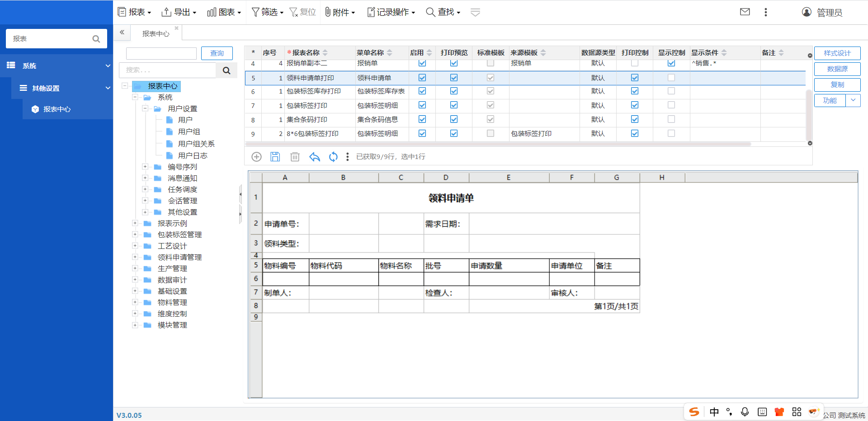868x421 pixels.
Task: Click the tree search magnifier button
Action: (226, 70)
